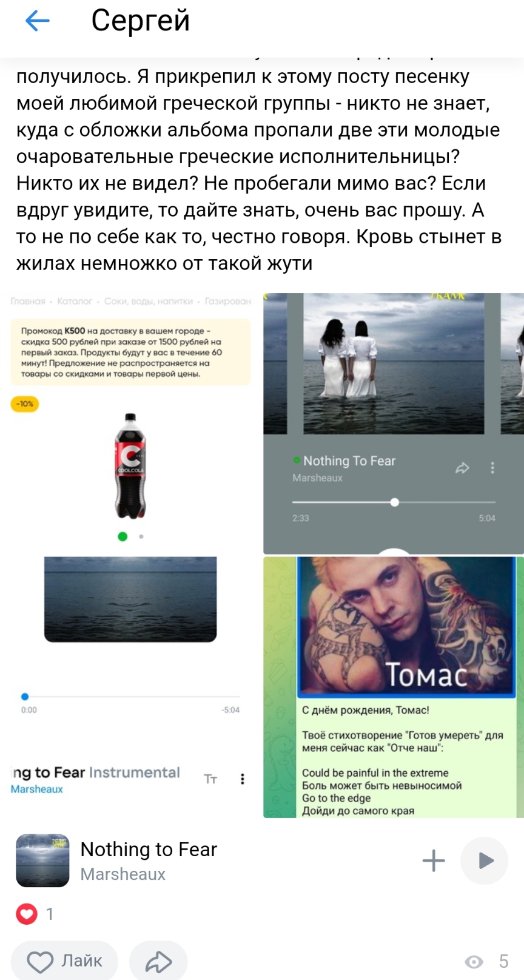This screenshot has height=980, width=524.
Task: Add Nothing to Fear with plus icon
Action: pos(434,860)
